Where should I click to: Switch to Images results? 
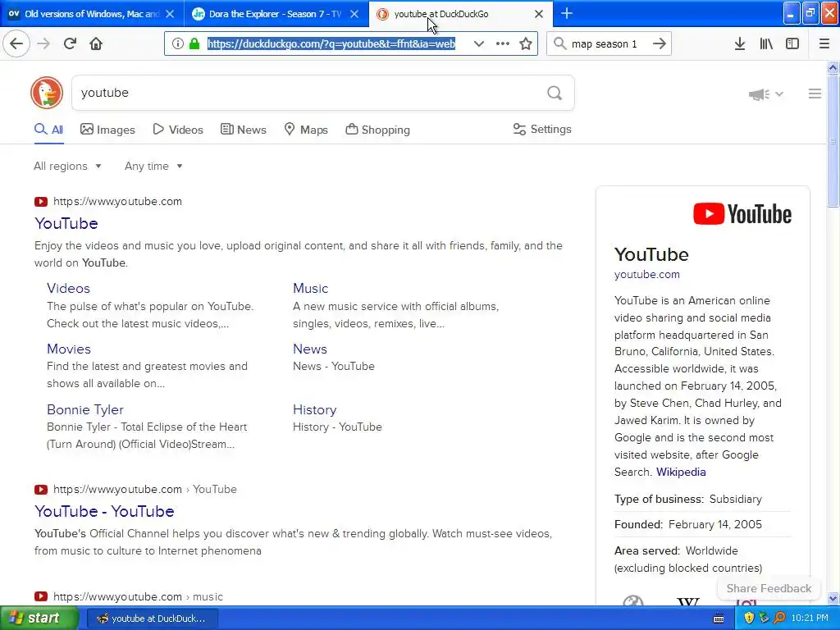point(107,130)
